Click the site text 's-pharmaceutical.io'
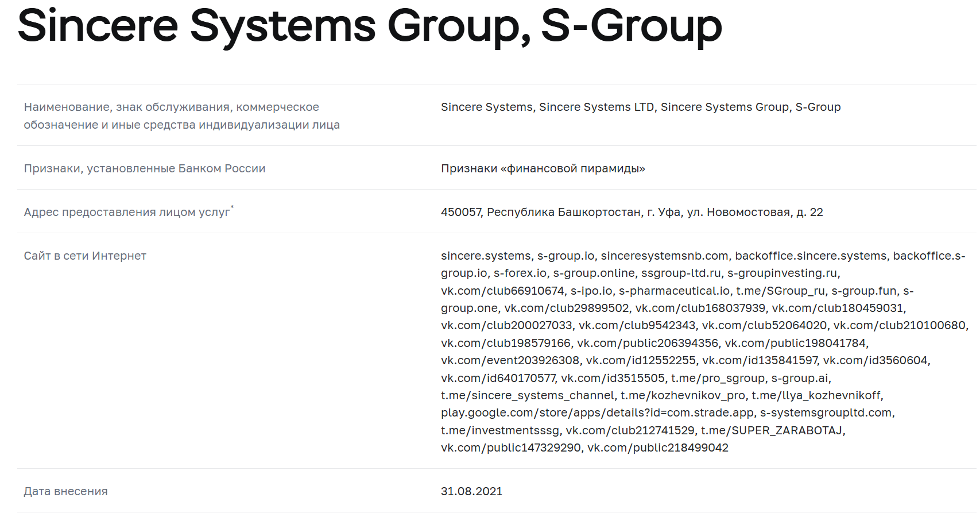The height and width of the screenshot is (513, 980). [x=675, y=291]
